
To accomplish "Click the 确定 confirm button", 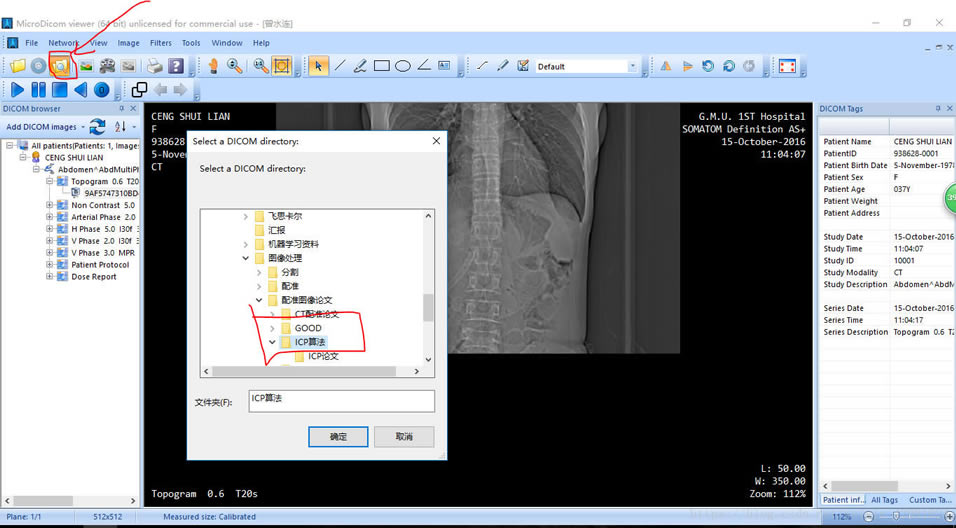I will click(338, 437).
